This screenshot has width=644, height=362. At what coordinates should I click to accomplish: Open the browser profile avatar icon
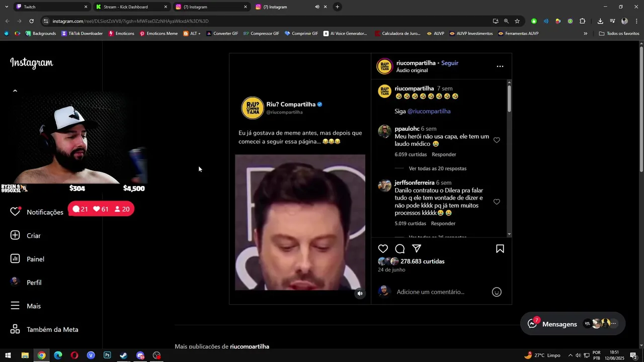click(x=624, y=21)
